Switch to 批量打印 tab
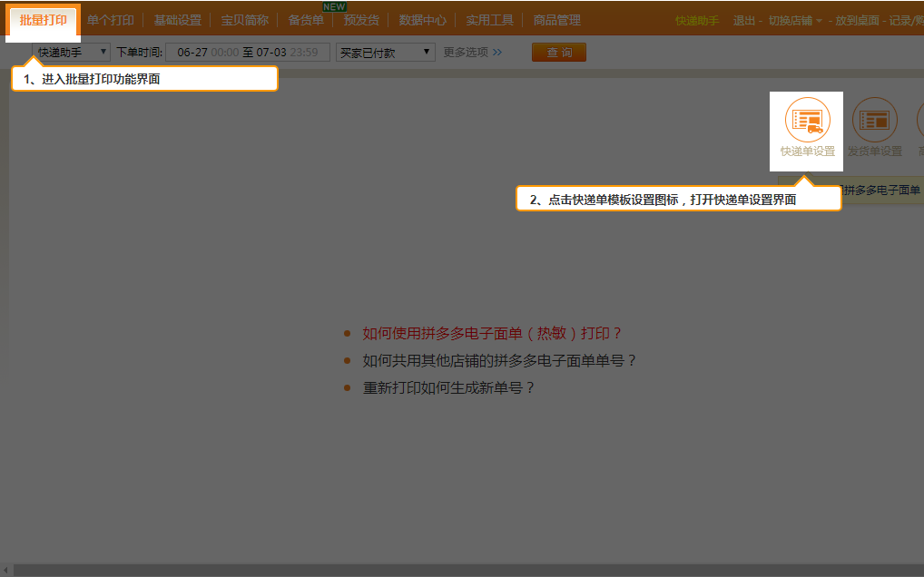This screenshot has width=924, height=577. (x=44, y=20)
